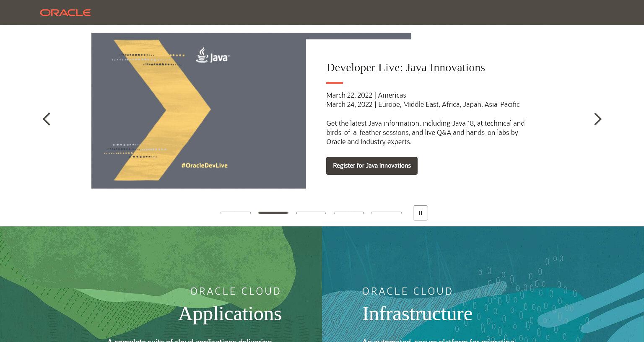This screenshot has height=342, width=644.
Task: Click Register for Java Innovations button
Action: (372, 166)
